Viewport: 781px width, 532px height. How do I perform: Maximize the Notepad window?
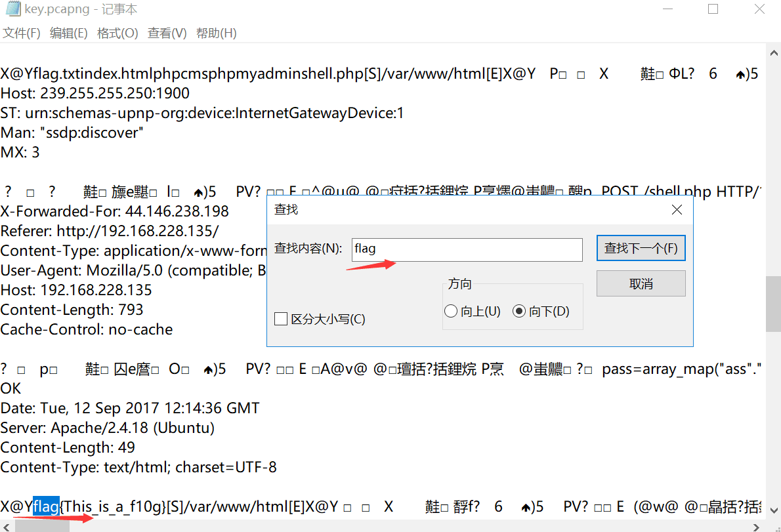pyautogui.click(x=713, y=9)
